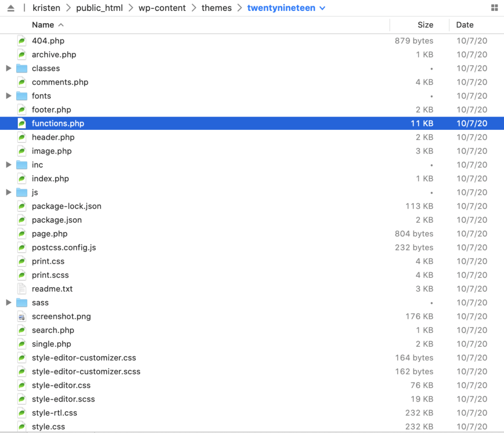Click the style.css file icon
The image size is (504, 433).
point(22,427)
